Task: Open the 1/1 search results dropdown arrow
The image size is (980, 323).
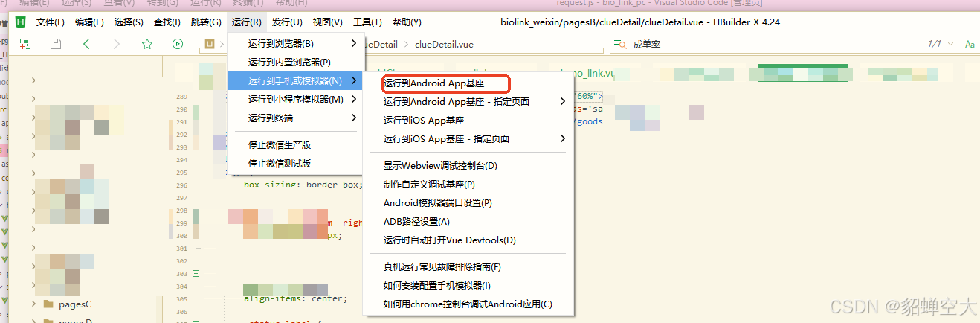Action: tap(950, 45)
